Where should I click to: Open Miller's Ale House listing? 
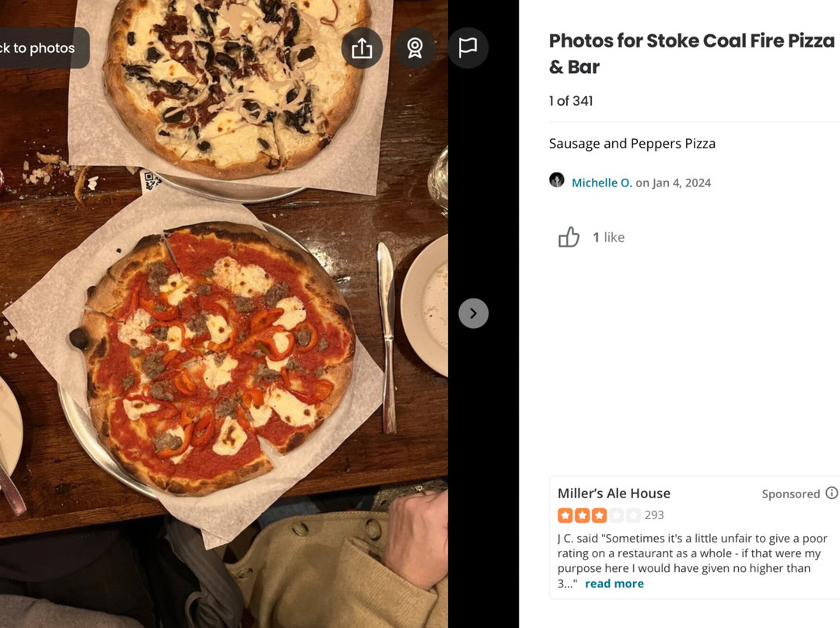[x=614, y=494]
